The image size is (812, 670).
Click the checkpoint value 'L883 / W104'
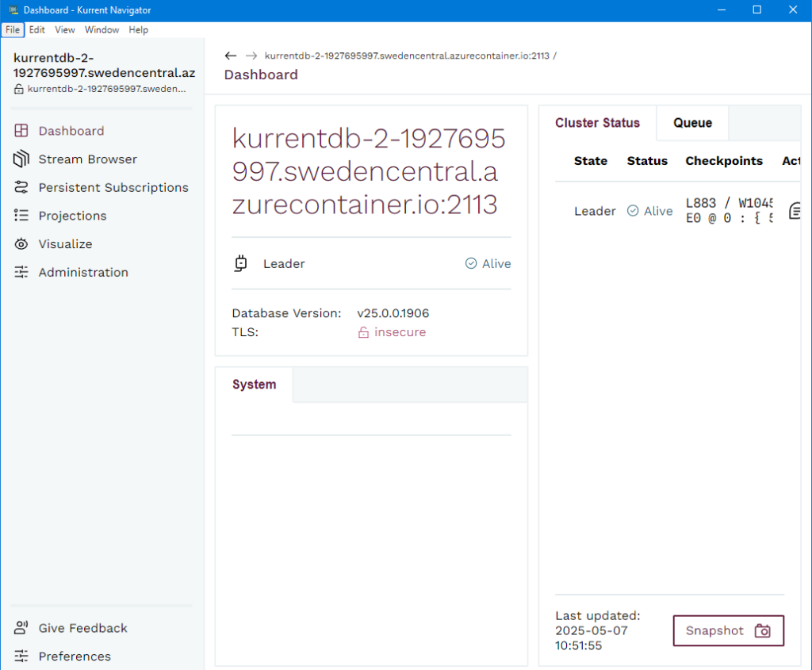click(730, 203)
